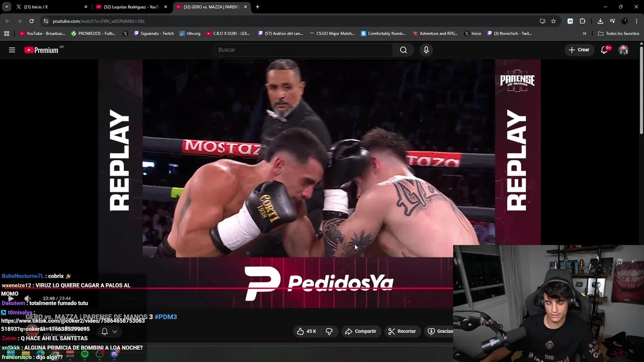Close the GERO vs. MAZZA tab
Viewport: 644px width, 362px height.
tap(246, 7)
